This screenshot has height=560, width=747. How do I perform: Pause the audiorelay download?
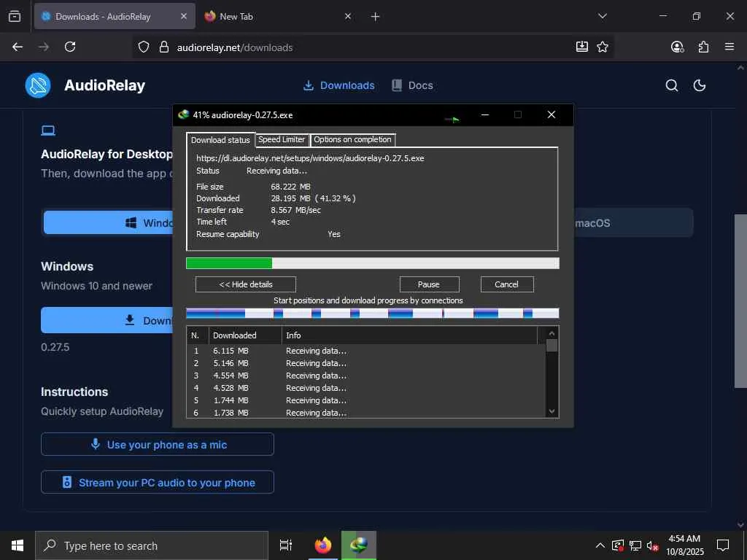point(429,284)
